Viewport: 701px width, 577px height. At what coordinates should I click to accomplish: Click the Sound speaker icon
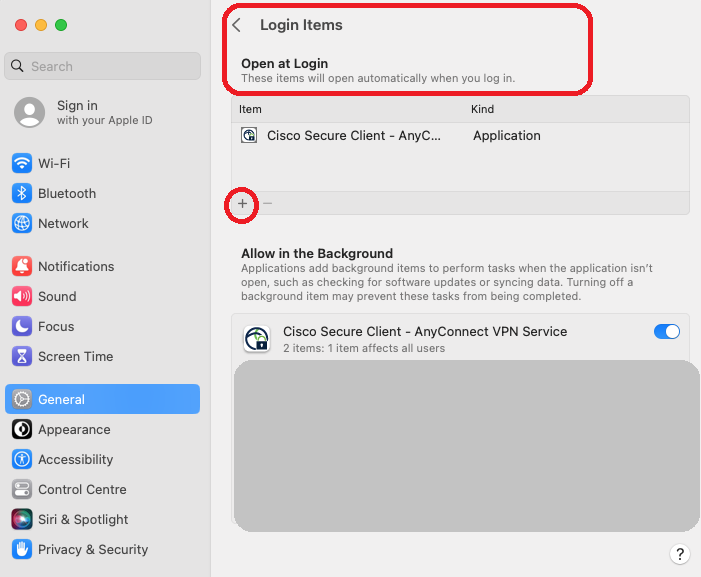pyautogui.click(x=21, y=296)
